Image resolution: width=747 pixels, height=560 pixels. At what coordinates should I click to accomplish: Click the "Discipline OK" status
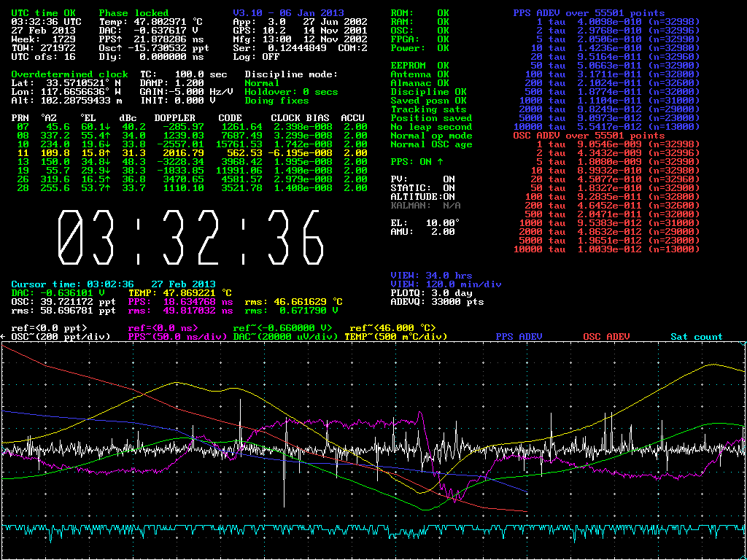point(429,91)
